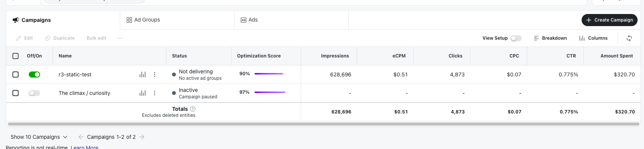Image resolution: width=644 pixels, height=149 pixels.
Task: Click the Campaigns 1-2 of 2 text
Action: 111,137
